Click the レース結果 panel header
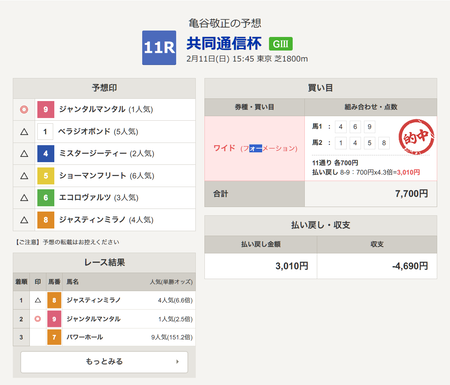This screenshot has width=450, height=385. pyautogui.click(x=104, y=263)
